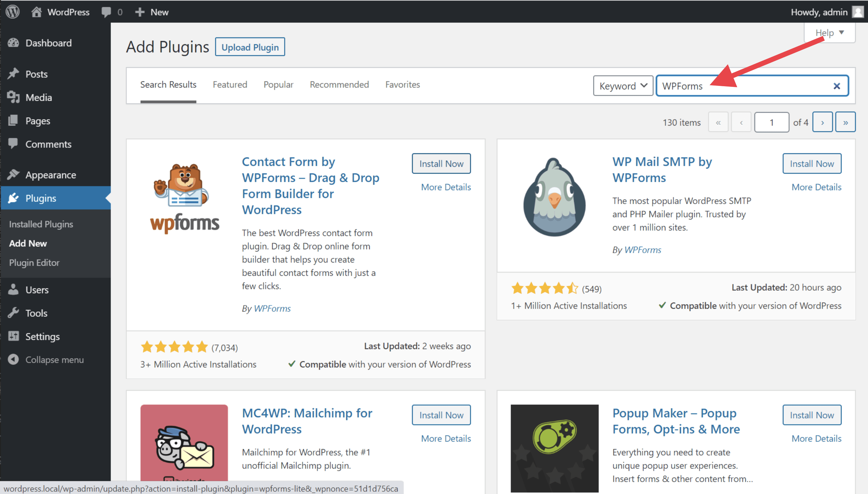The height and width of the screenshot is (494, 868).
Task: Click the Posts pushpin icon
Action: 13,74
